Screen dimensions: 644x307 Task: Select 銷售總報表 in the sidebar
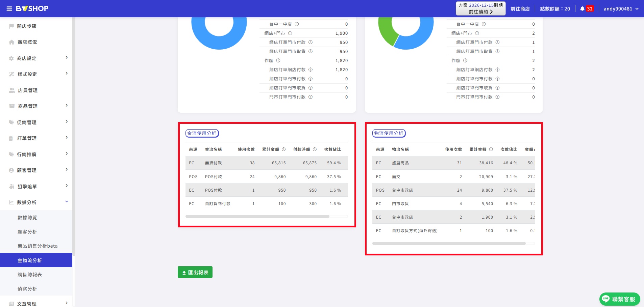[30, 275]
